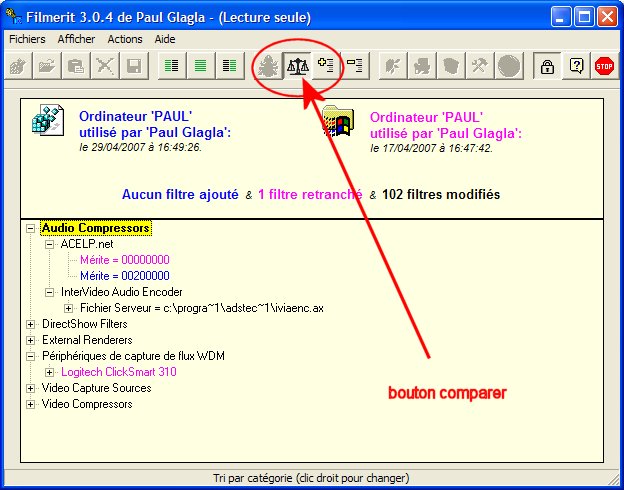This screenshot has width=624, height=490.
Task: Click the scales compare button in toolbar
Action: (x=298, y=66)
